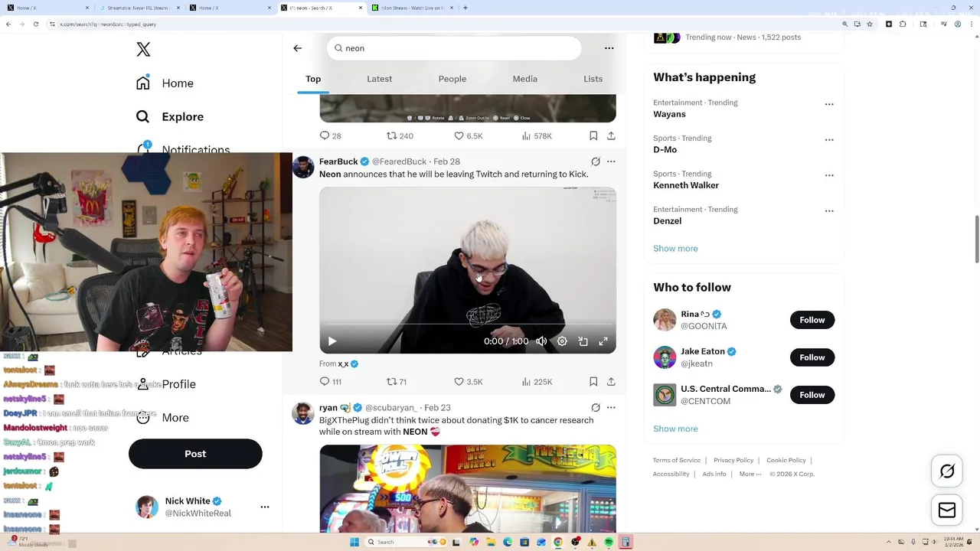The width and height of the screenshot is (980, 551).
Task: Open ryan's profile avatar
Action: 303,413
